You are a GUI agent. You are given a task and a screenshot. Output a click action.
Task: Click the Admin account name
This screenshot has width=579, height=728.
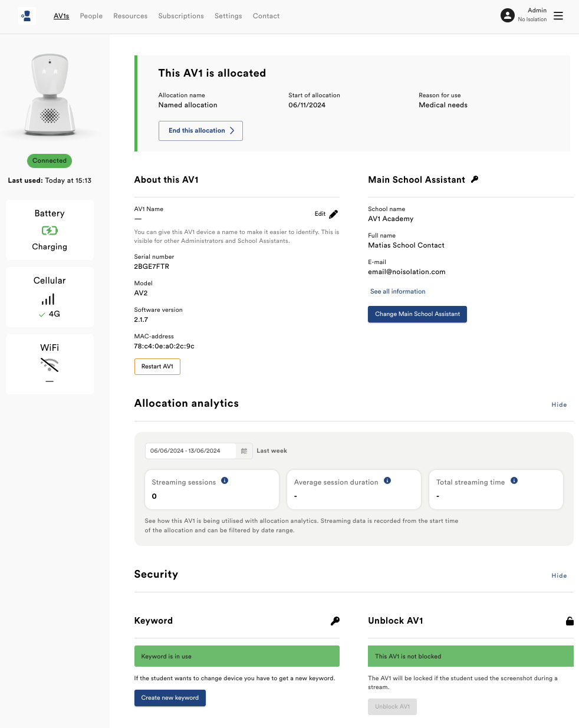tap(537, 11)
